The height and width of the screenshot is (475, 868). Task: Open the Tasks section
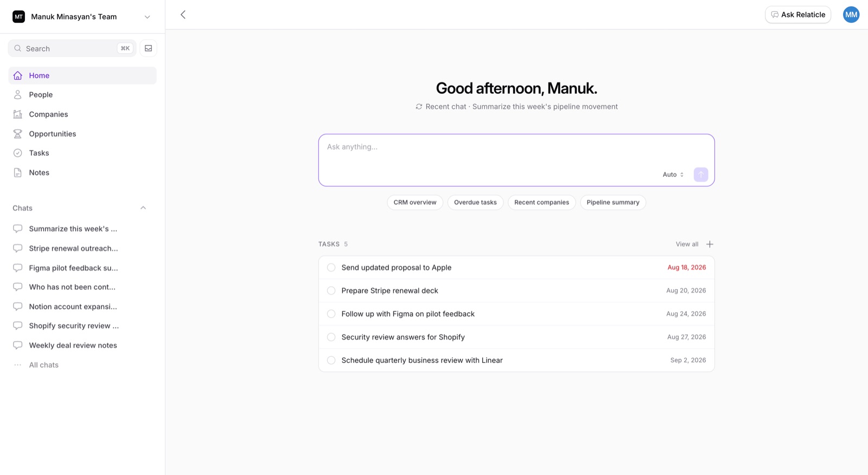click(x=82, y=153)
